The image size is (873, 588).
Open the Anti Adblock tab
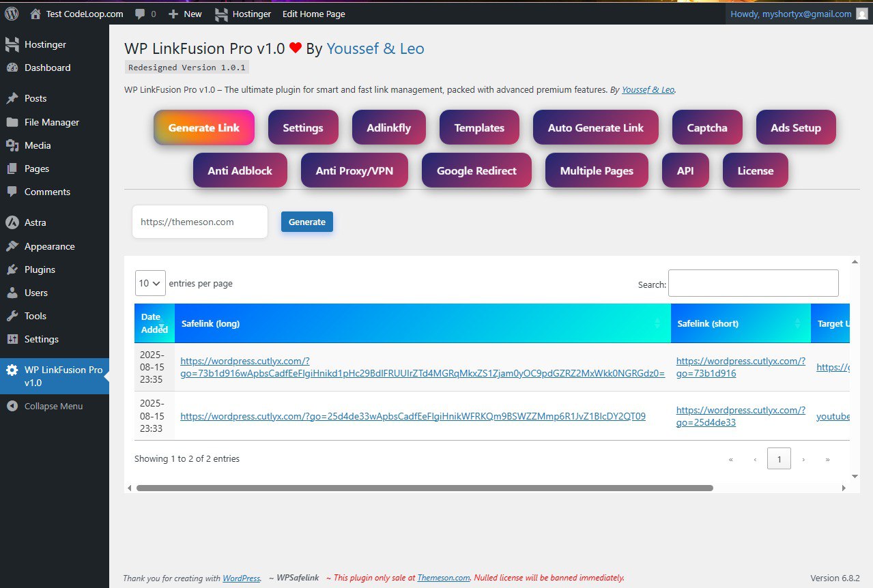(240, 171)
